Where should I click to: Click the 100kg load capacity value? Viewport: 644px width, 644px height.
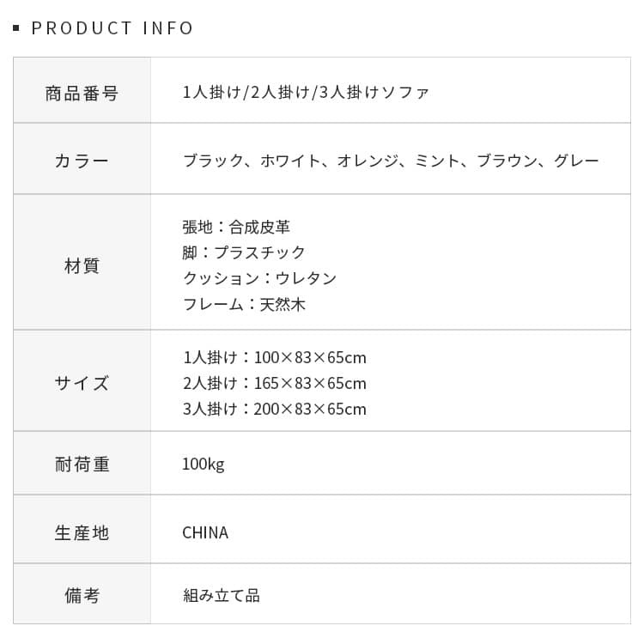[203, 465]
